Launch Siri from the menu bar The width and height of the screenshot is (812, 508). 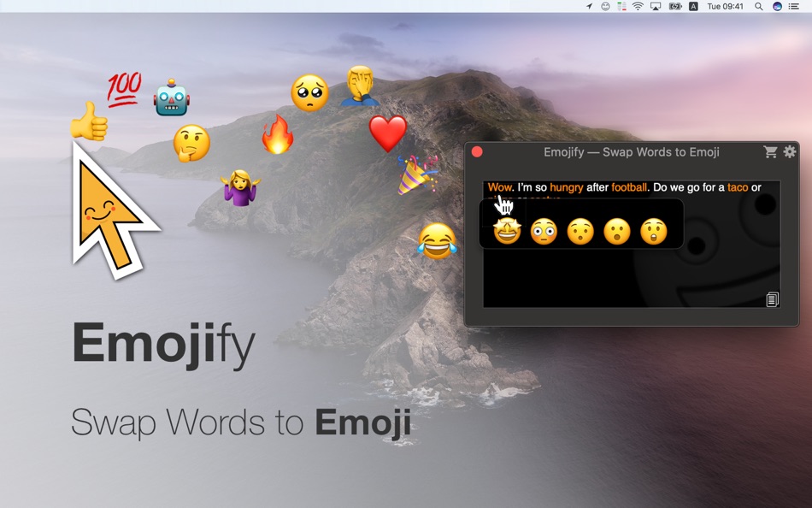click(777, 6)
